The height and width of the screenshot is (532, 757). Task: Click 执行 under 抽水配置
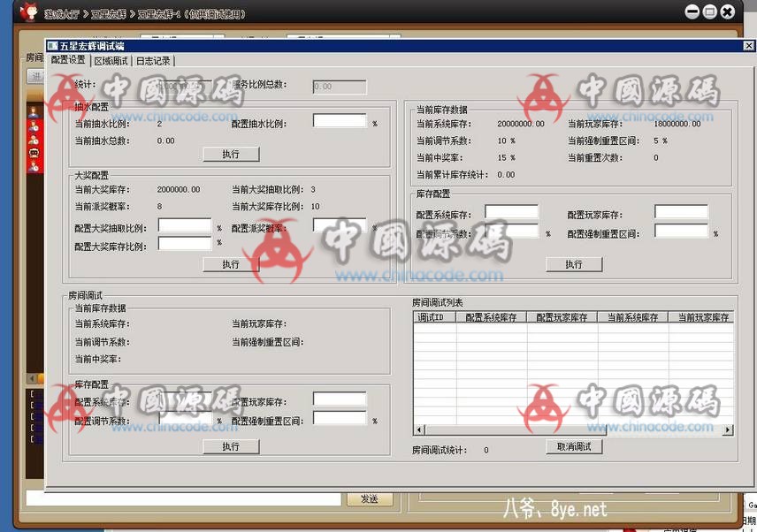[231, 155]
